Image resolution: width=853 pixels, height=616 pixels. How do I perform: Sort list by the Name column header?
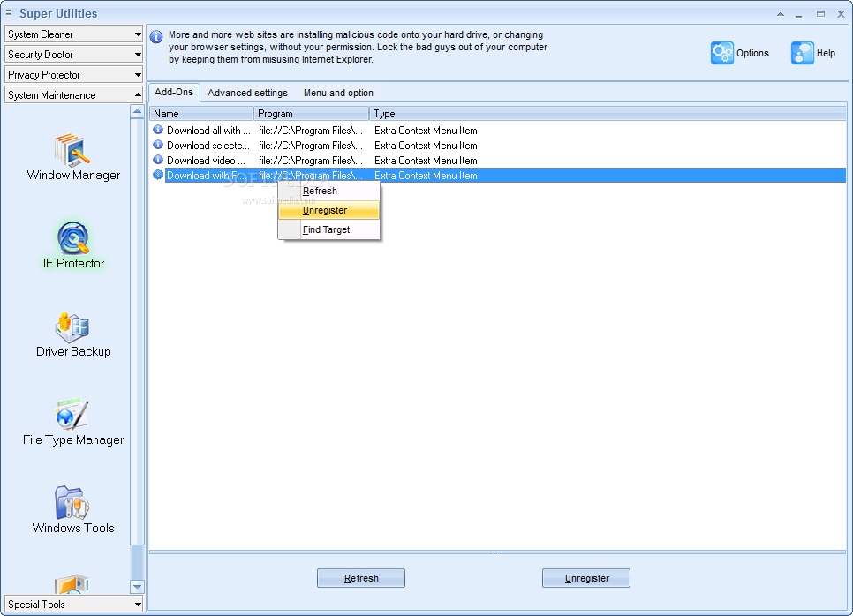[x=201, y=114]
